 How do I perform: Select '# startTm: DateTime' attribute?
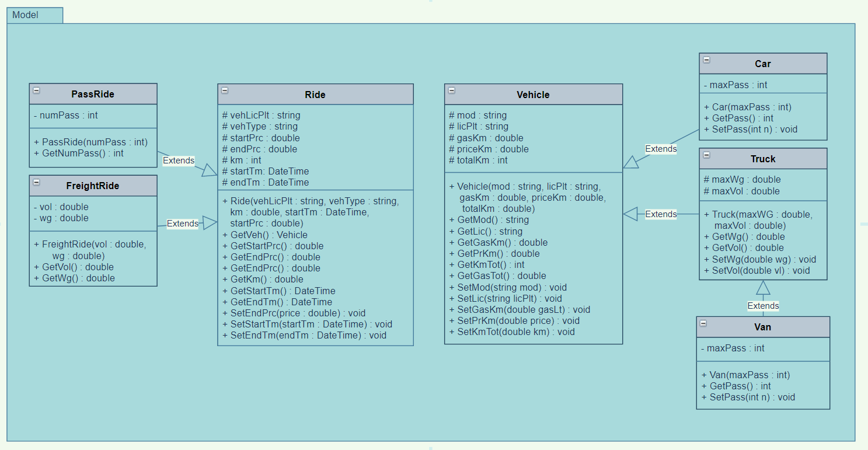[266, 171]
